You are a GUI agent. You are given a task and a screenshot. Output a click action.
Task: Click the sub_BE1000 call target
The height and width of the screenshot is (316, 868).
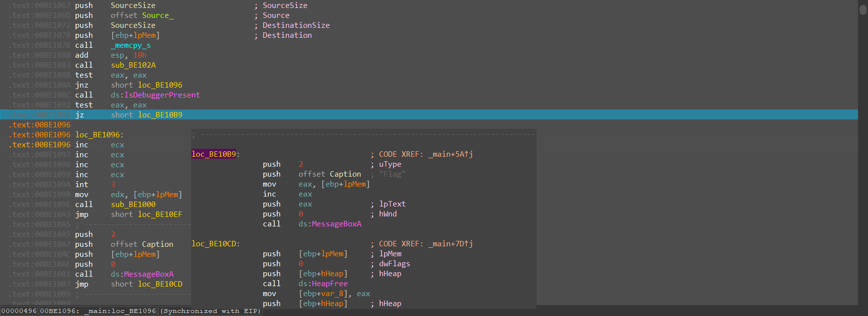click(133, 205)
